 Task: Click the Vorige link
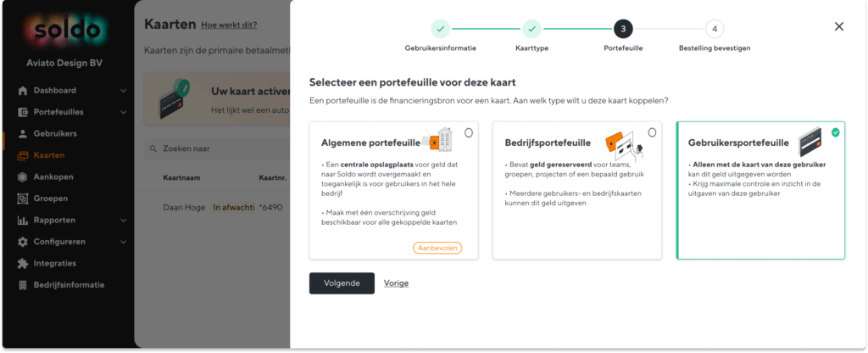coord(397,283)
